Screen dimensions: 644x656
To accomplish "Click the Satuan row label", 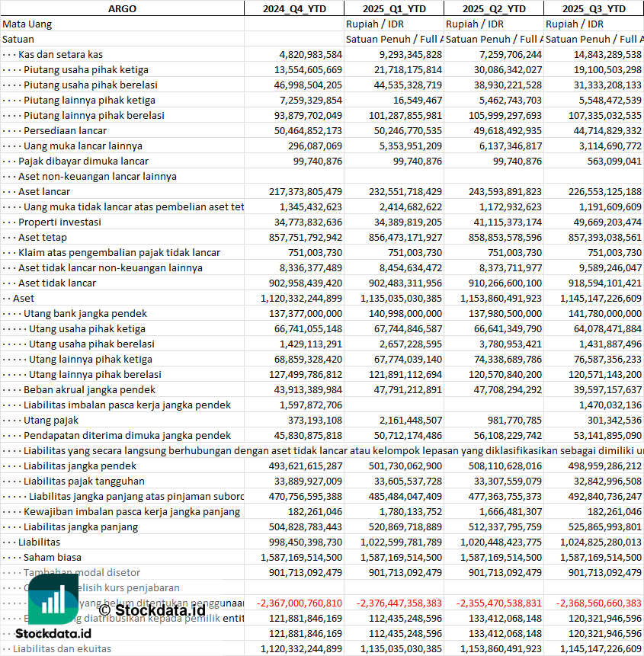I will pyautogui.click(x=18, y=40).
